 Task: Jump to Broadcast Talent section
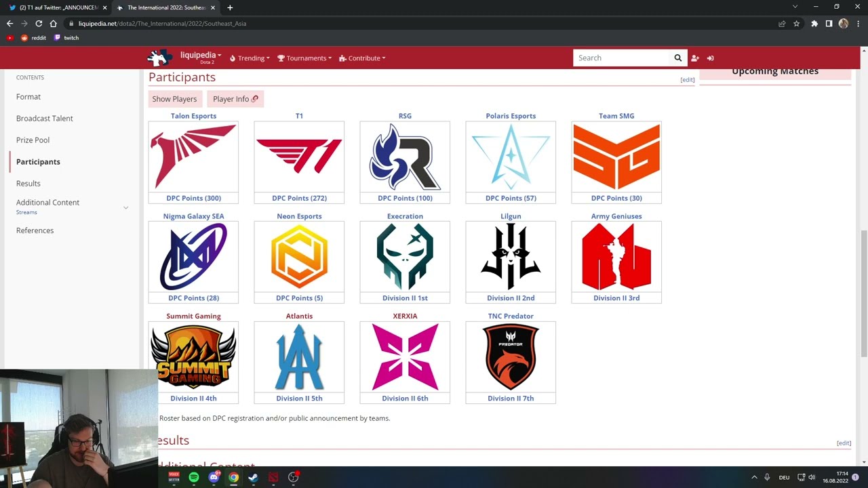[x=45, y=119]
